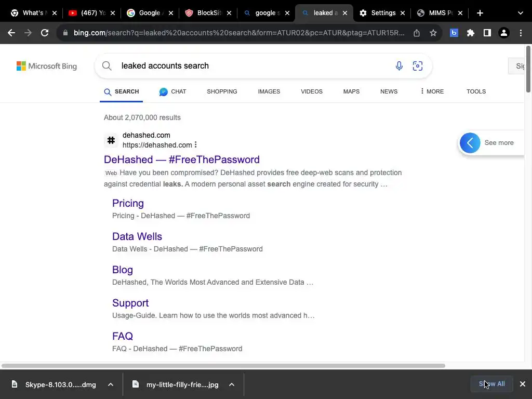Image resolution: width=532 pixels, height=399 pixels.
Task: Open the Chrome three-dot menu
Action: pos(521,33)
